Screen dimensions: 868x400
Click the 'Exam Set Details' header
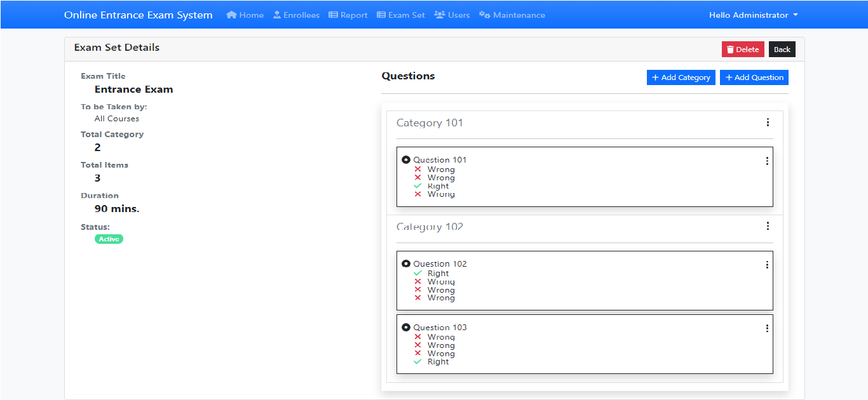pos(117,48)
